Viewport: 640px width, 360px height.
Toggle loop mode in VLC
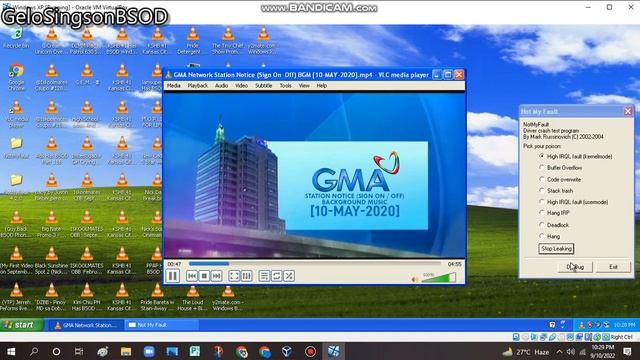pyautogui.click(x=276, y=276)
